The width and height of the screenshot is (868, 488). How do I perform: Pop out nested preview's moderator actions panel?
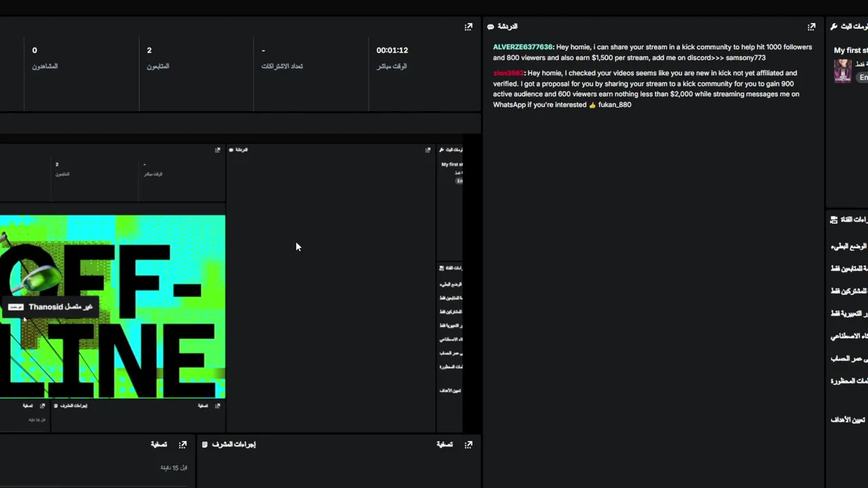click(217, 406)
